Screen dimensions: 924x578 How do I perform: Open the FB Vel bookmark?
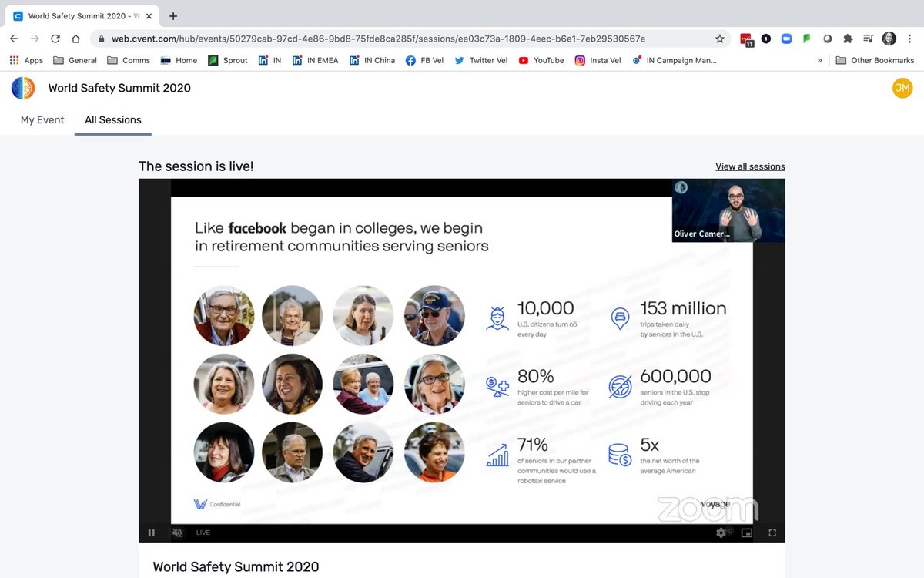coord(425,60)
